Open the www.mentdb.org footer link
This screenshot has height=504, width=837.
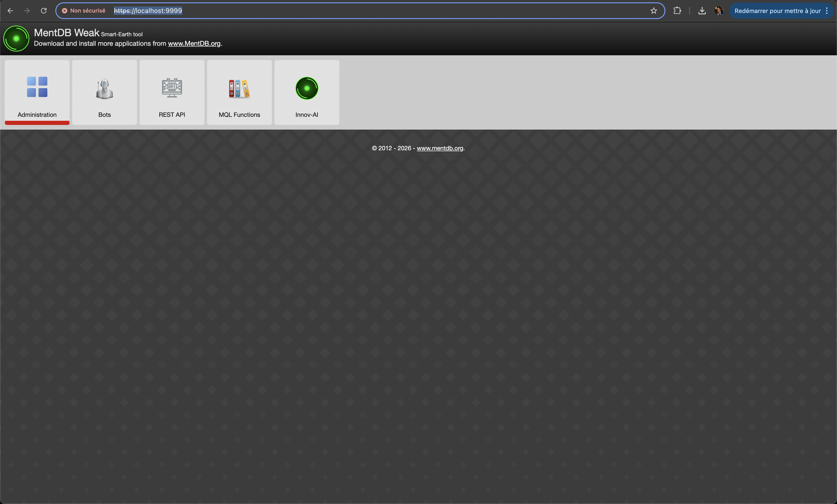click(x=440, y=148)
